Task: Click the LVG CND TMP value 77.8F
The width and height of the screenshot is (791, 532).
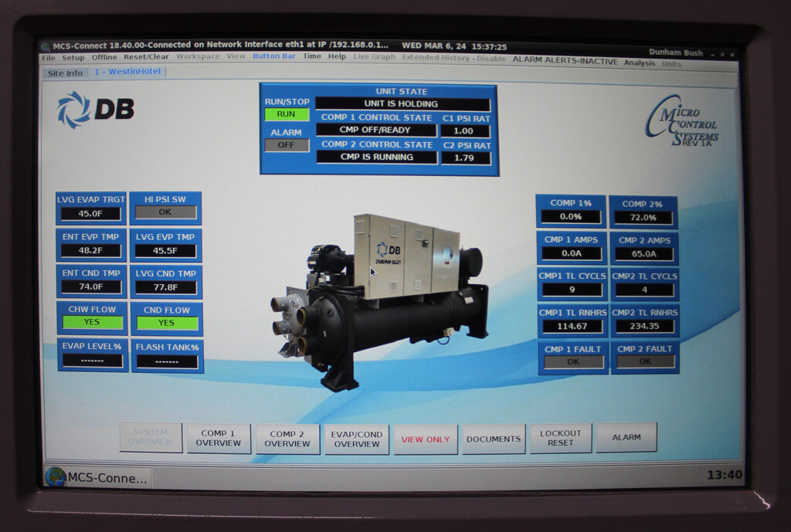Action: point(167,287)
